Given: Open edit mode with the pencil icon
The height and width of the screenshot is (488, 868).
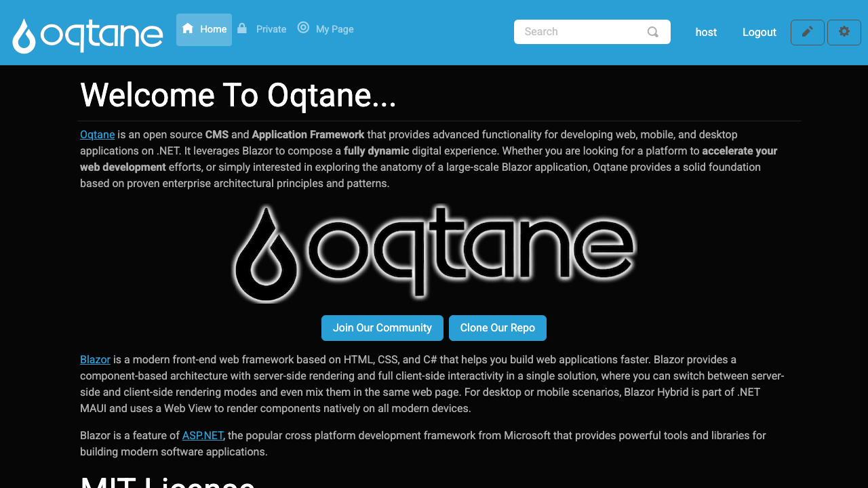Looking at the screenshot, I should 808,33.
